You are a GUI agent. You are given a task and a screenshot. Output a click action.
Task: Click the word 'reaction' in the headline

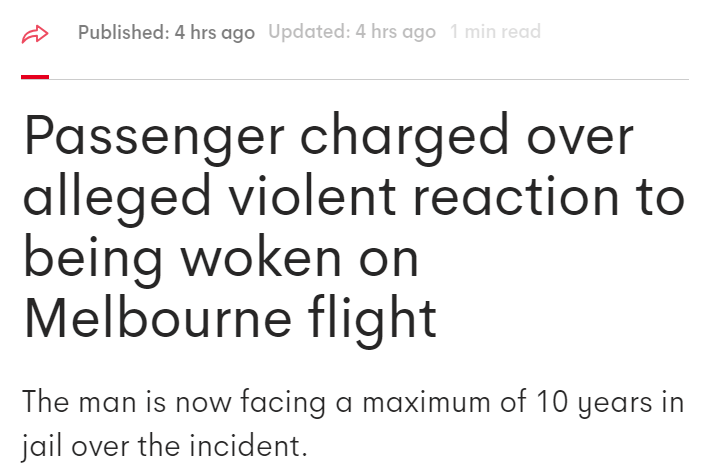tap(516, 196)
